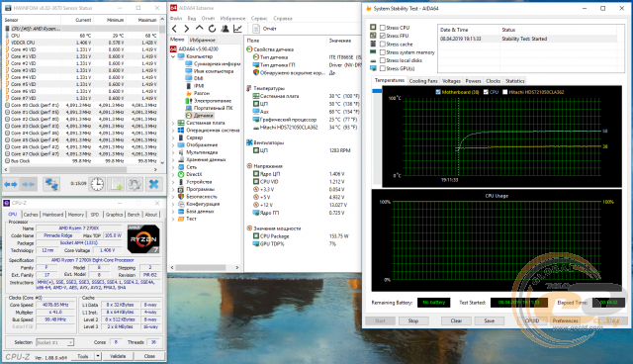
Task: Click AIDA64 report page icon
Action: 256,29
